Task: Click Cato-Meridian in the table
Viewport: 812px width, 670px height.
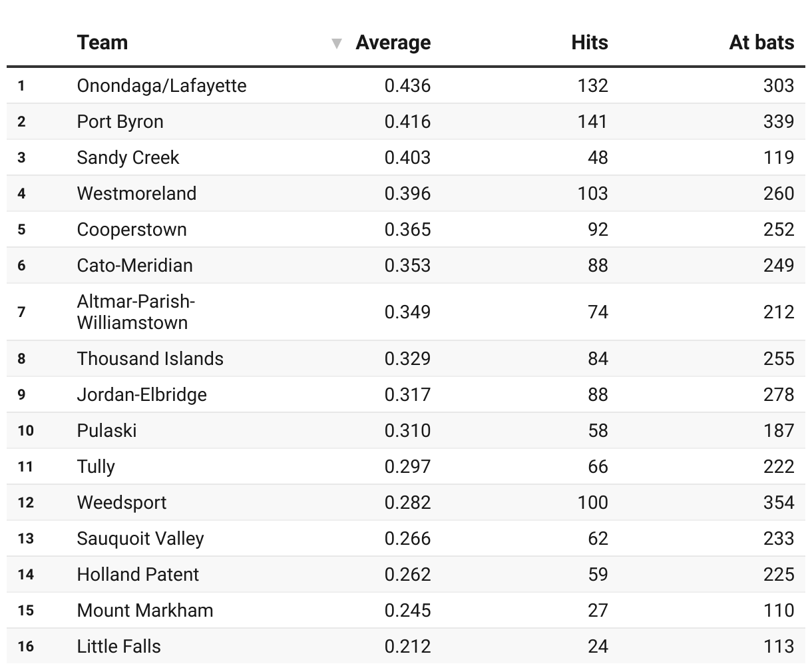Action: [x=134, y=266]
